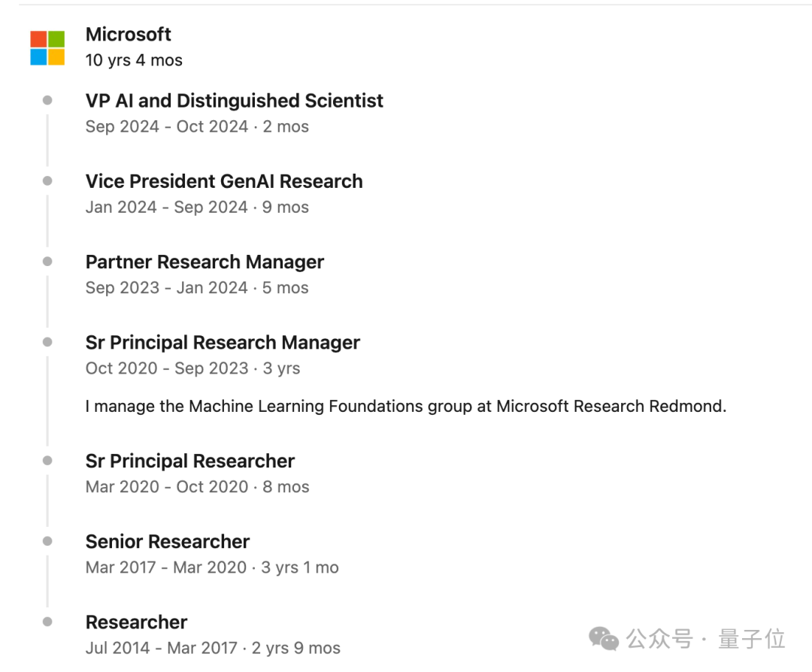Click the Researcher job title
Image resolution: width=812 pixels, height=672 pixels.
pyautogui.click(x=136, y=622)
